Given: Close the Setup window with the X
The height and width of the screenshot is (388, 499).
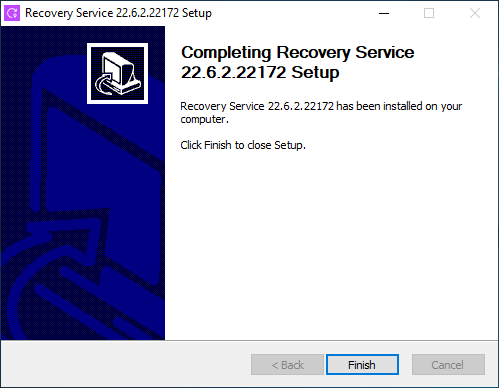Looking at the screenshot, I should (475, 13).
